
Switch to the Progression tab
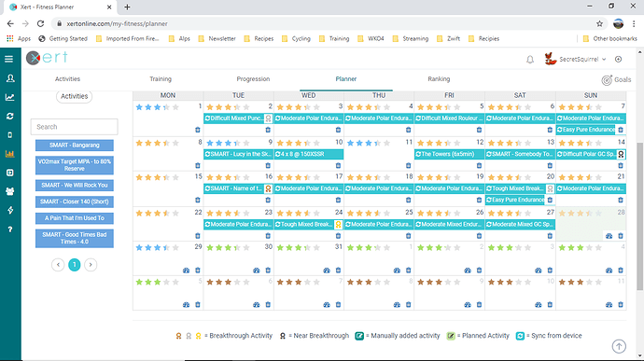[253, 79]
